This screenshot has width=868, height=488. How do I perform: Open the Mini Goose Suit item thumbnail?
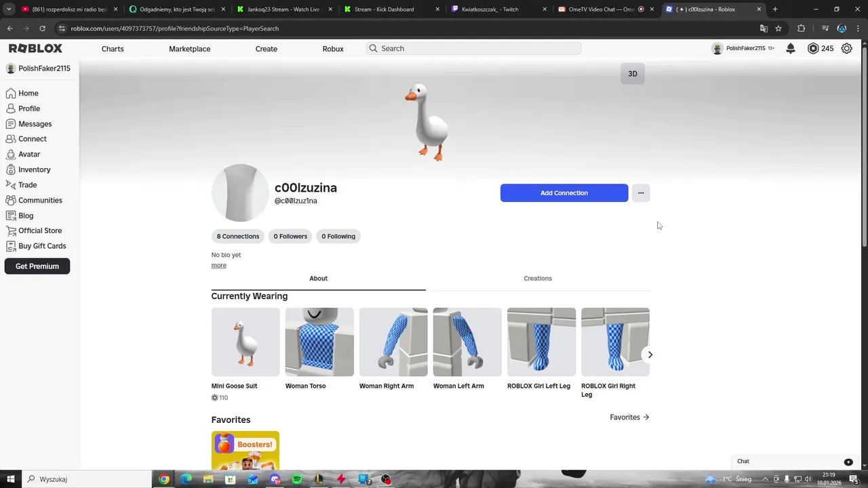click(245, 342)
